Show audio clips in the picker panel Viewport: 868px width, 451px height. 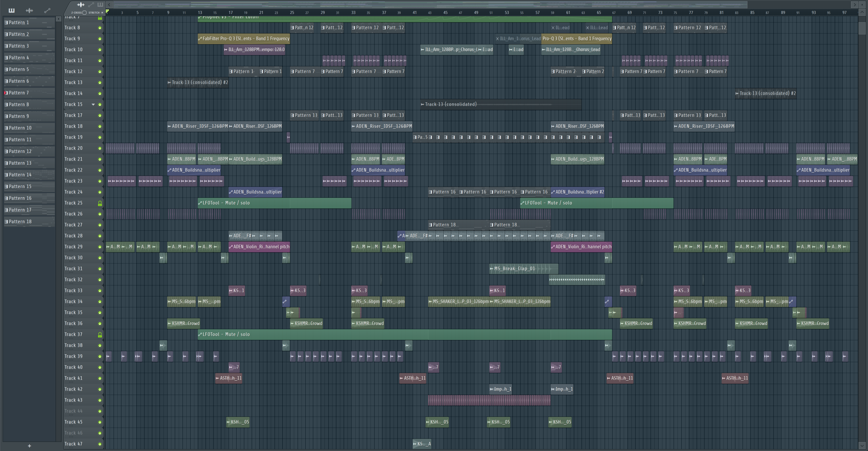[x=29, y=10]
